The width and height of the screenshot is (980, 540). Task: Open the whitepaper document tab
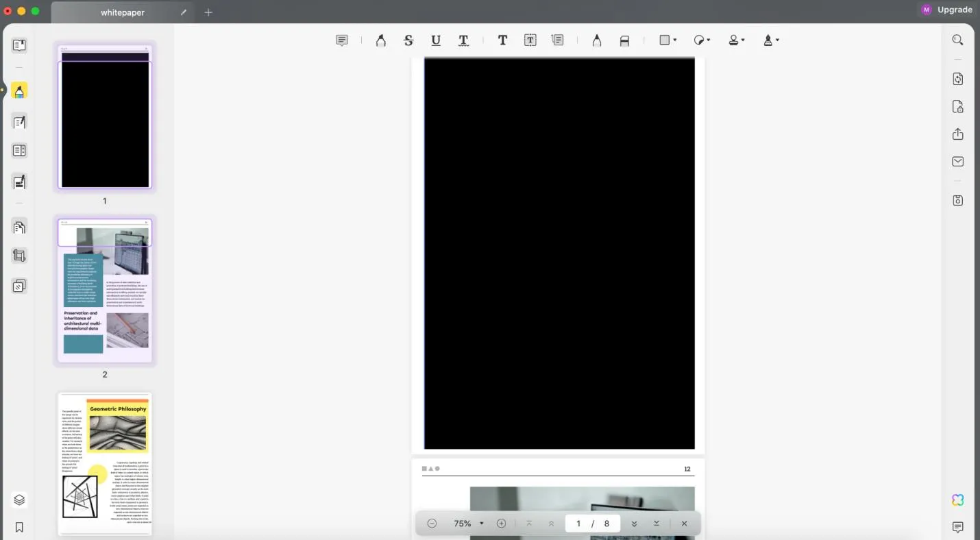click(x=123, y=12)
